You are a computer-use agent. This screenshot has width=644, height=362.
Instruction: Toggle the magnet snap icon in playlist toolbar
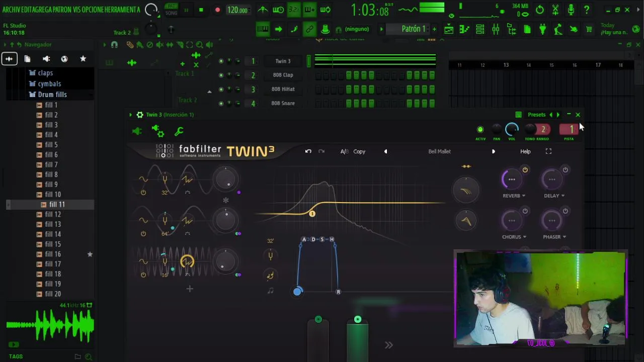point(114,45)
